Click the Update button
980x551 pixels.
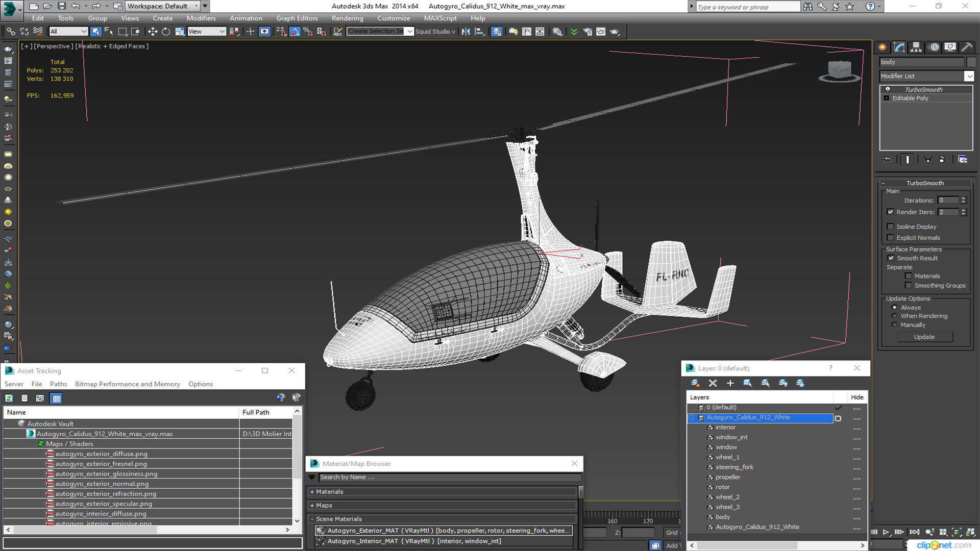(924, 337)
